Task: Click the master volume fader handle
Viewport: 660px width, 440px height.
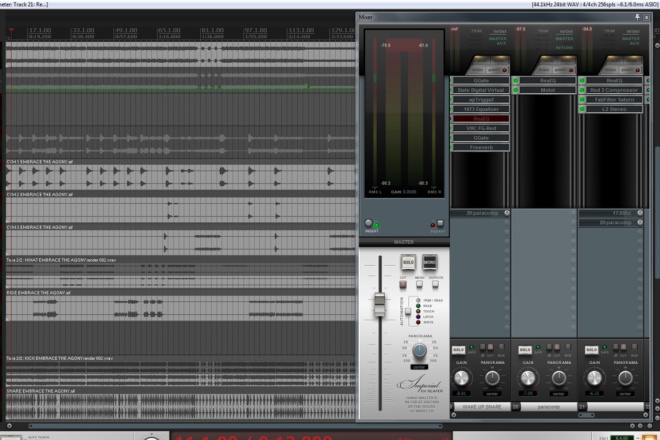Action: 379,305
